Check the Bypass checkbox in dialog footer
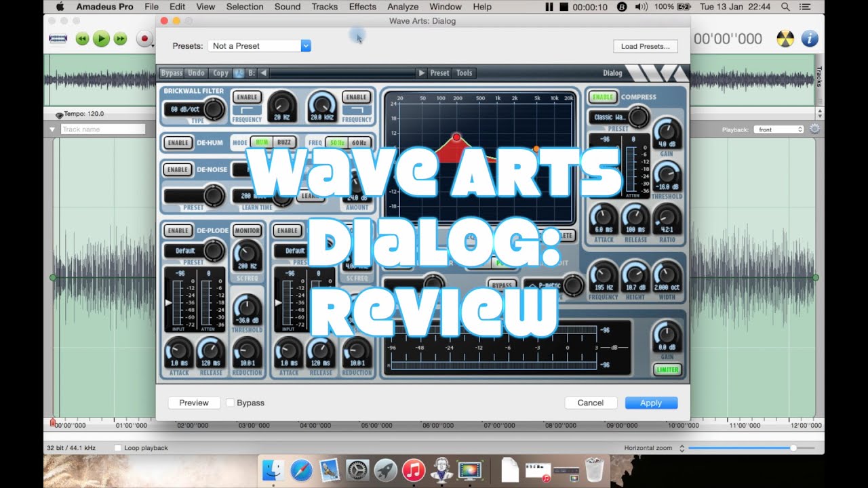Screen dimensions: 868x488 pyautogui.click(x=230, y=403)
